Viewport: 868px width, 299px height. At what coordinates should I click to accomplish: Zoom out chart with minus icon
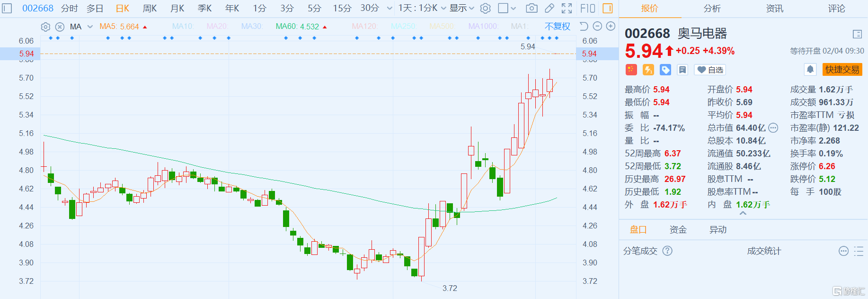(x=597, y=27)
